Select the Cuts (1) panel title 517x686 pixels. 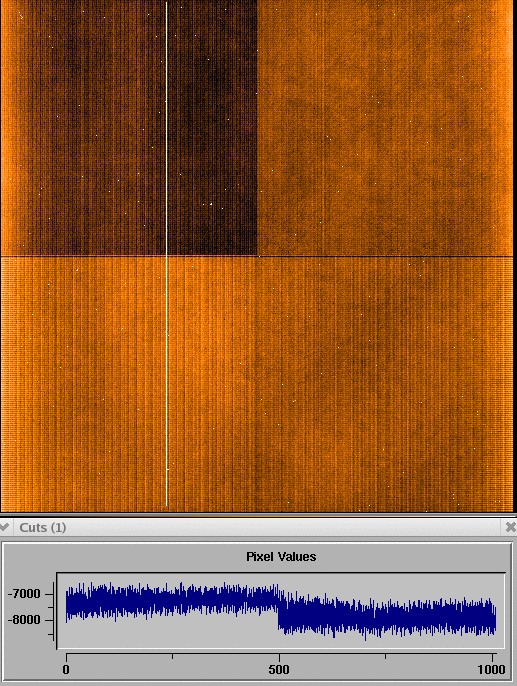(x=42, y=527)
